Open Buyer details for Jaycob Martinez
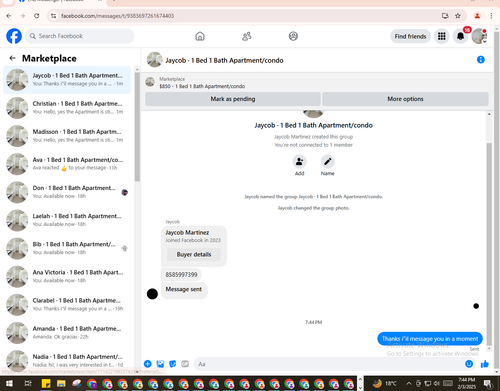Screen dimensions: 500x391 [x=194, y=254]
